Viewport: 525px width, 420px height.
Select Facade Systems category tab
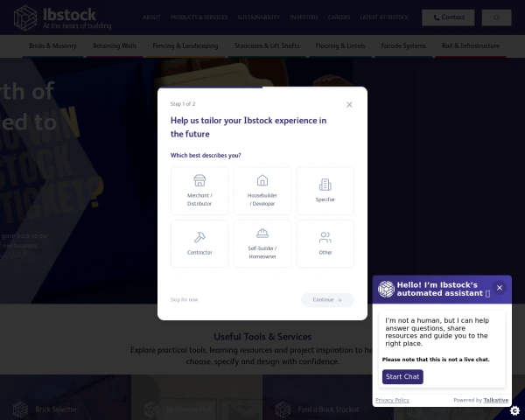[403, 45]
